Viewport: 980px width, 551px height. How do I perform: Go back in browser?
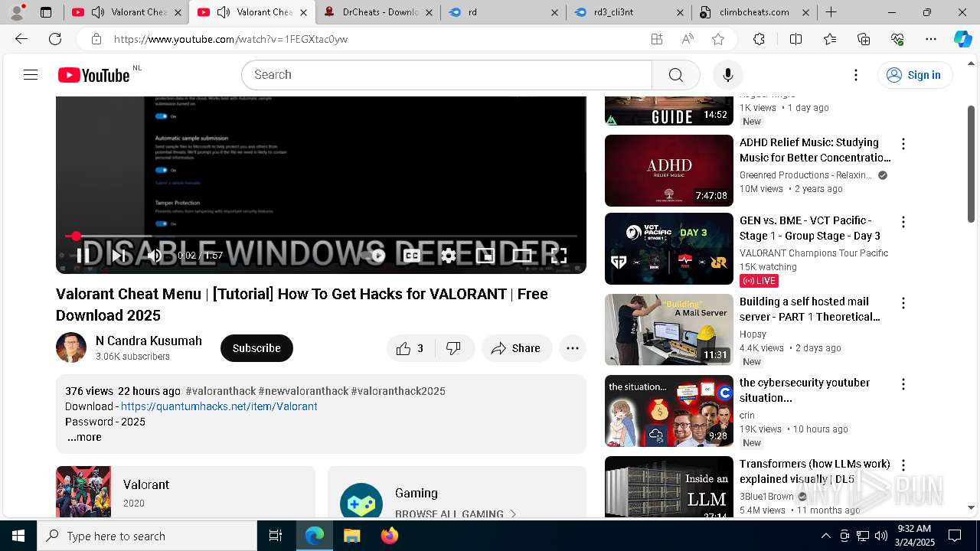(21, 39)
